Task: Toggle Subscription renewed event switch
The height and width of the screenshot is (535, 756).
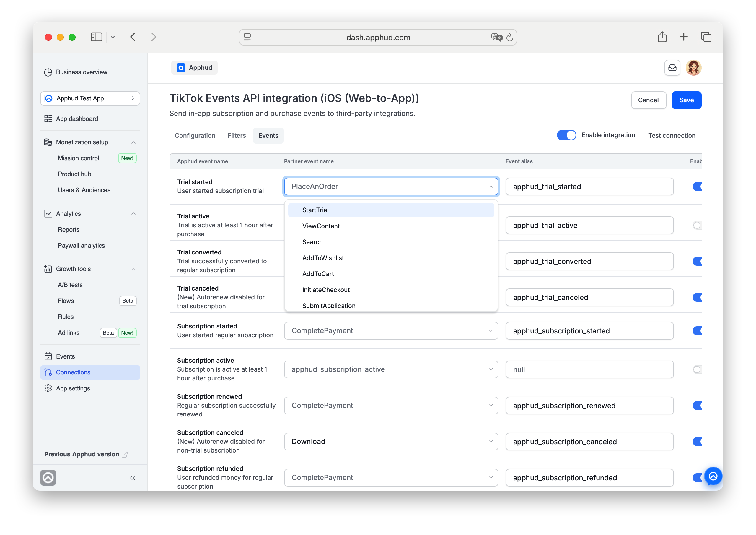Action: [697, 406]
